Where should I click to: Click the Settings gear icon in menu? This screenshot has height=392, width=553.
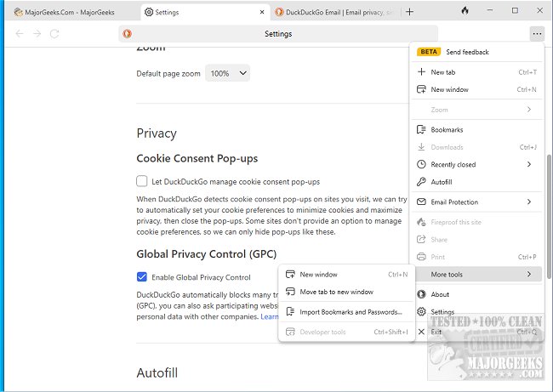[x=421, y=312]
